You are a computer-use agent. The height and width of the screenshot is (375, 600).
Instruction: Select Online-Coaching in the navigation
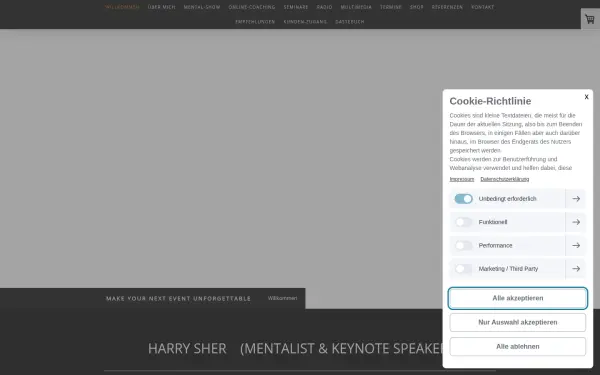coord(252,7)
